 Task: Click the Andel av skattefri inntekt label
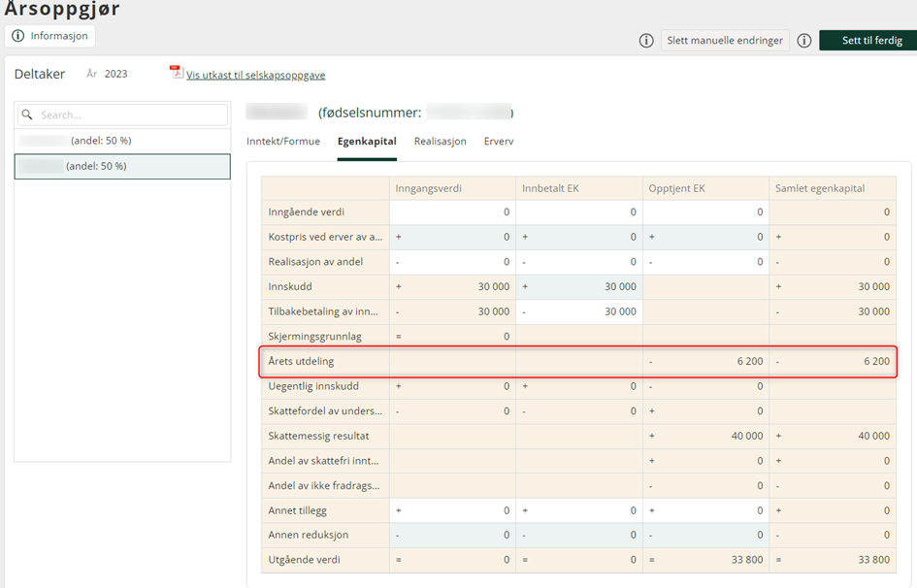323,461
